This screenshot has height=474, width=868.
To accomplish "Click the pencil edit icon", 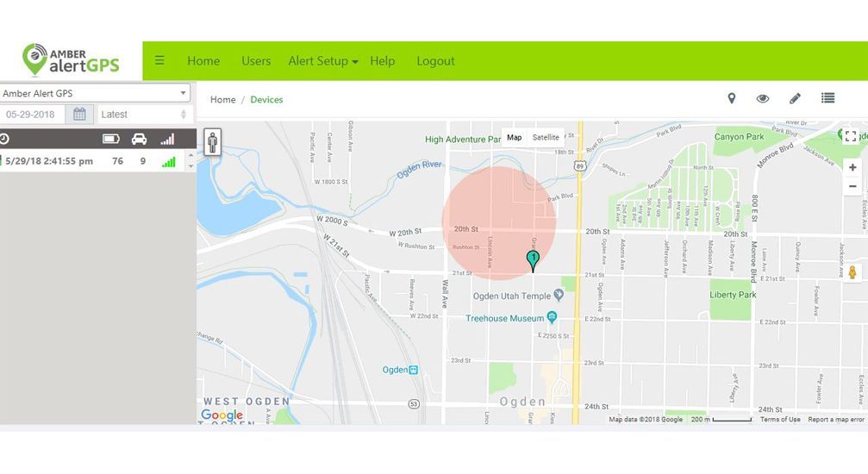I will [795, 98].
